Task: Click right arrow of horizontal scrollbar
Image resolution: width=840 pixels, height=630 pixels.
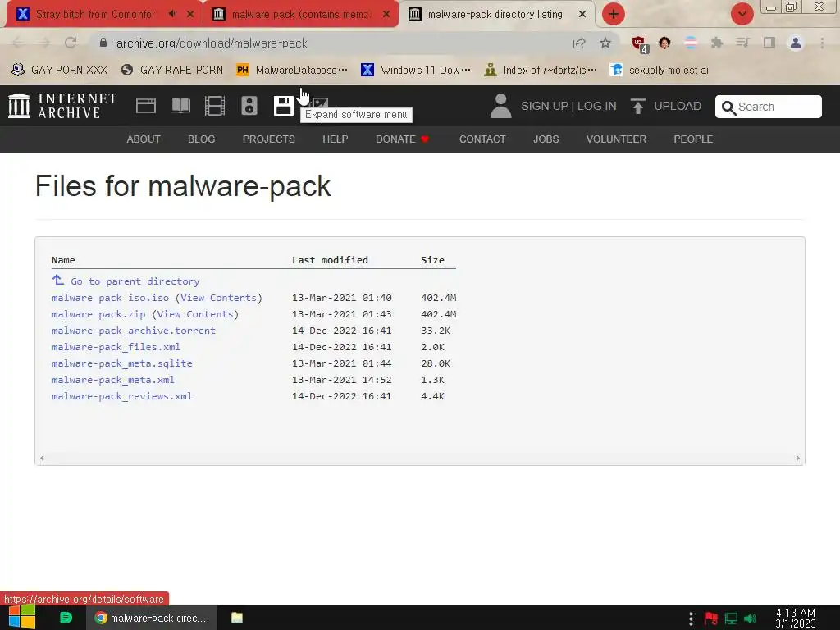Action: coord(797,458)
